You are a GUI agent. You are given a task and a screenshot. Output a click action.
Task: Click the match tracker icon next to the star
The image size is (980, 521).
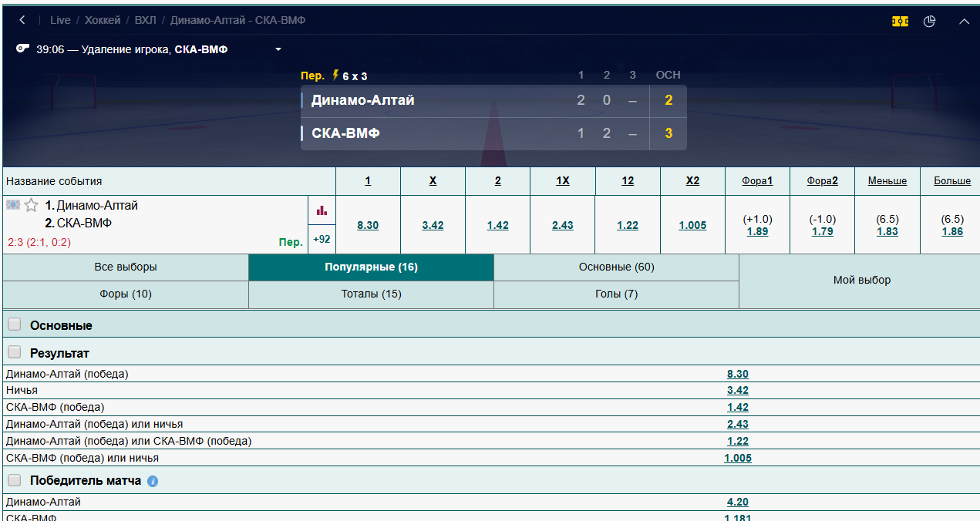13,205
